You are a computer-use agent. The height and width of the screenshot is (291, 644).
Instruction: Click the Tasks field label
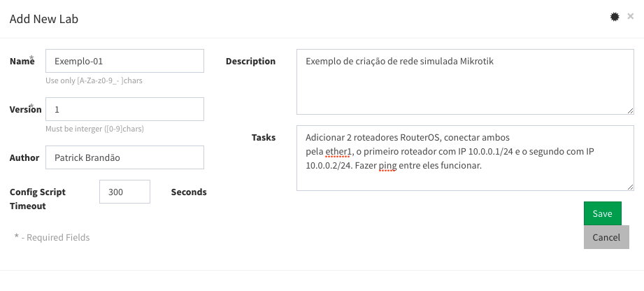263,137
